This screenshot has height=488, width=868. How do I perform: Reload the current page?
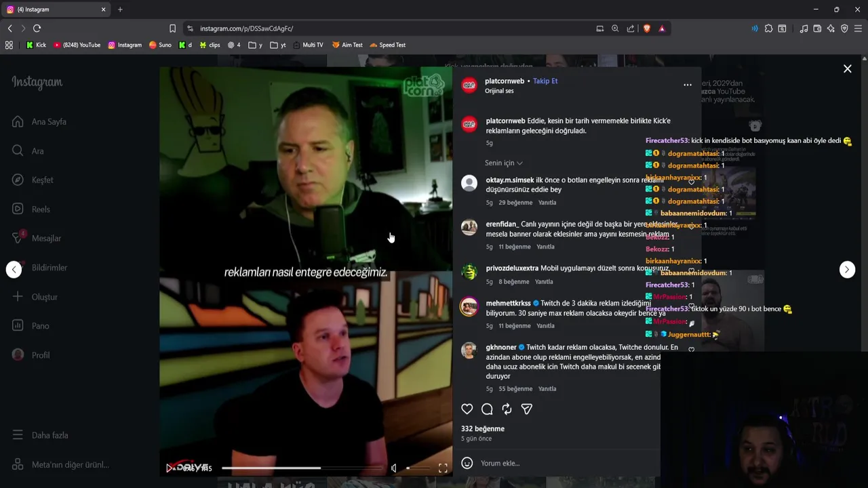coord(37,28)
